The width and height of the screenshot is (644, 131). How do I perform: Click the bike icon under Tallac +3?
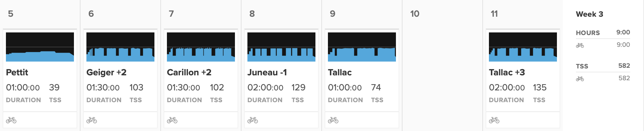tap(494, 120)
